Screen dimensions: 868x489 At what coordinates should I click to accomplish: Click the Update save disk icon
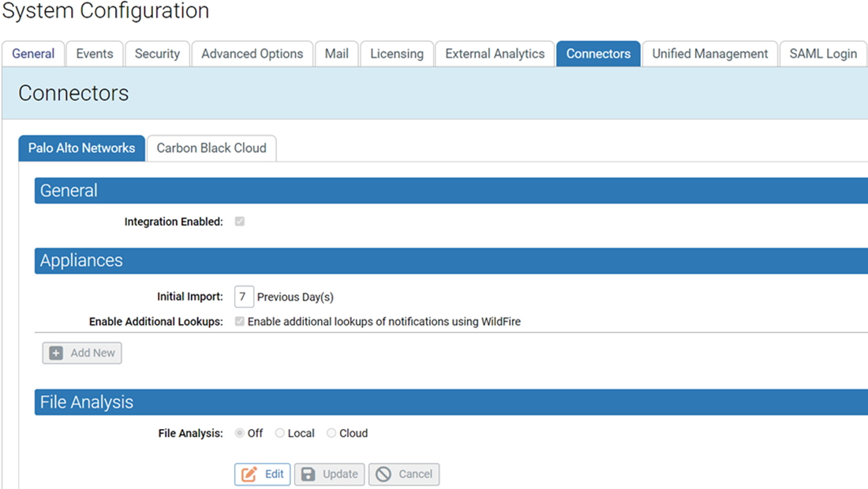pyautogui.click(x=309, y=474)
